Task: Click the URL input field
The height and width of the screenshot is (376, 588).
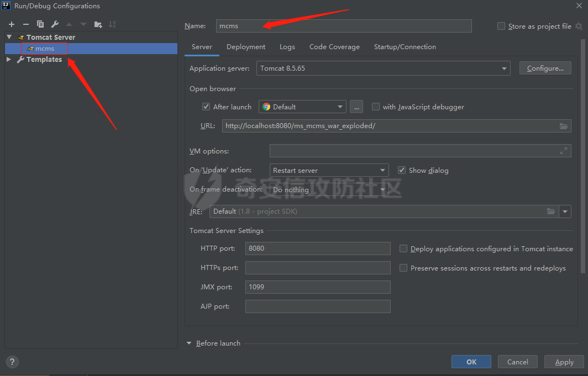Action: pos(396,126)
